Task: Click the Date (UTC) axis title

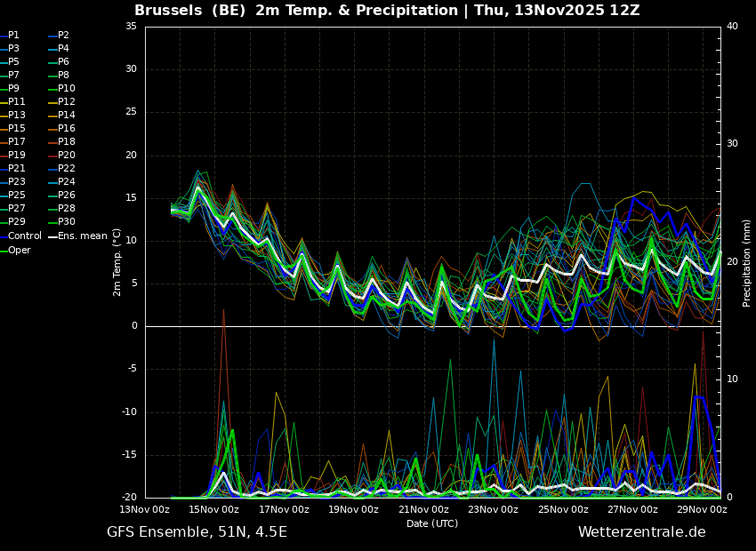Action: [432, 523]
